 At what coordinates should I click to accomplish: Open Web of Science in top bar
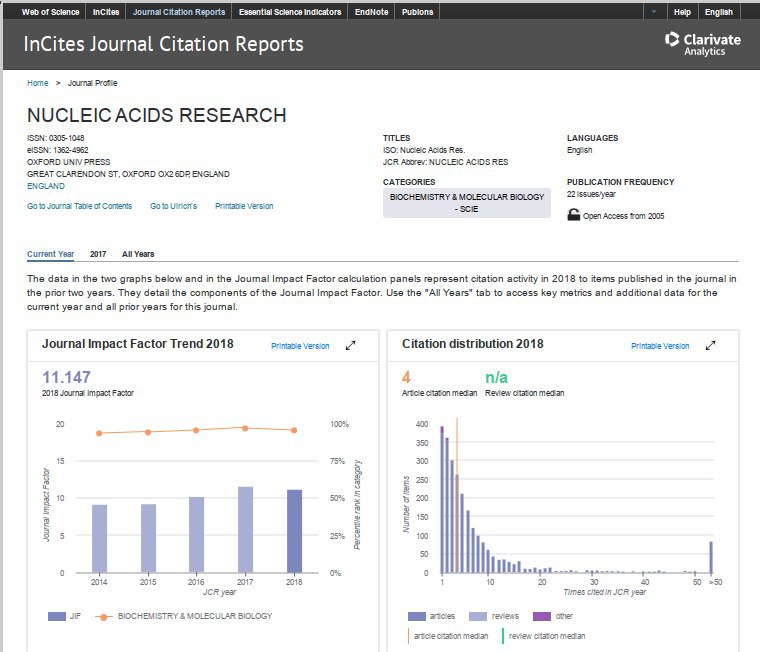pyautogui.click(x=50, y=12)
